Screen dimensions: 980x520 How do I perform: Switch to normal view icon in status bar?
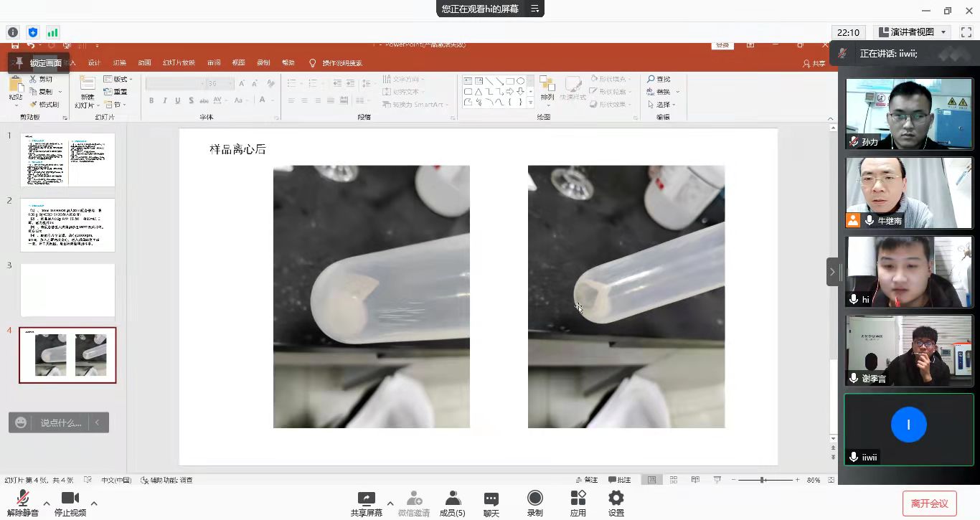click(652, 480)
